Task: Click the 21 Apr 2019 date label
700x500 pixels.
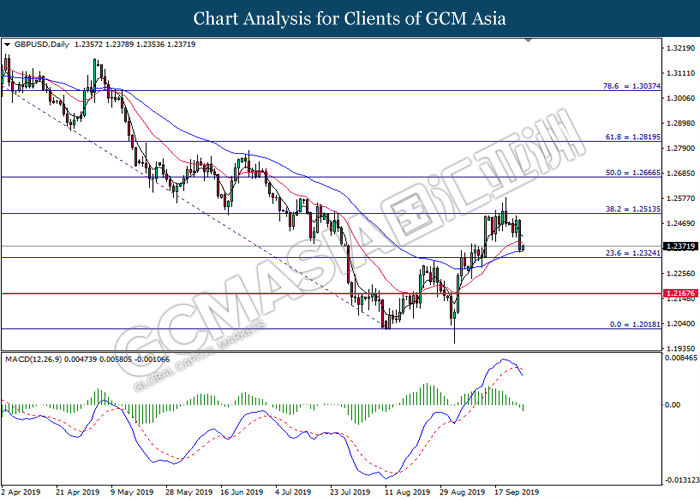Action: click(77, 492)
